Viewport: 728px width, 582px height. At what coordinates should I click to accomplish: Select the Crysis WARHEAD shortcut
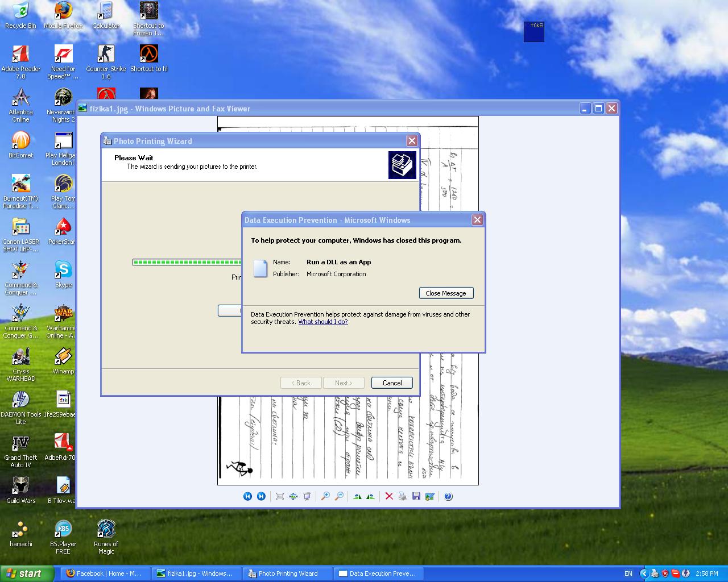coord(21,364)
